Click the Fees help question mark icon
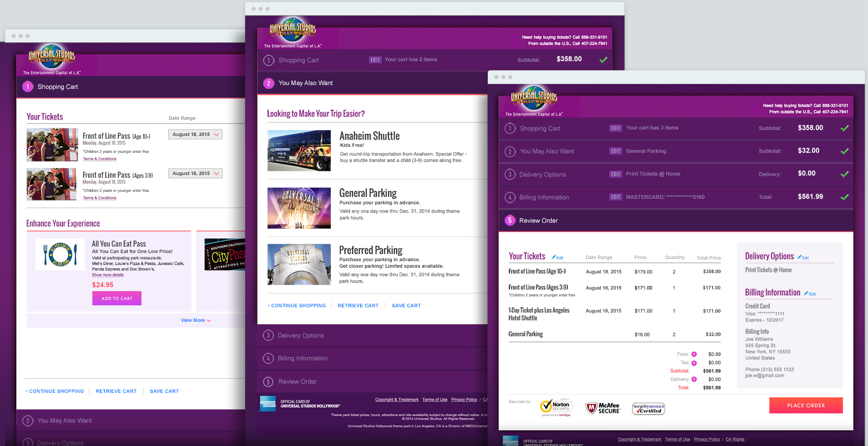868x446 pixels. pos(694,354)
